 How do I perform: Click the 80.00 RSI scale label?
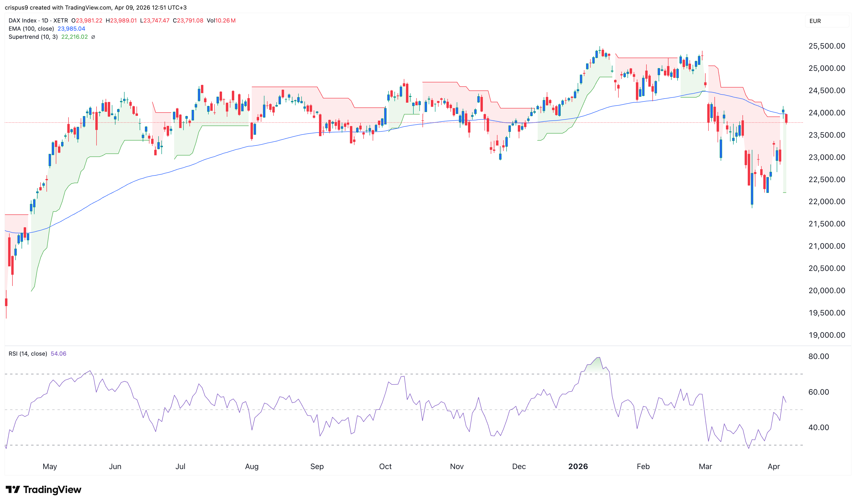818,356
